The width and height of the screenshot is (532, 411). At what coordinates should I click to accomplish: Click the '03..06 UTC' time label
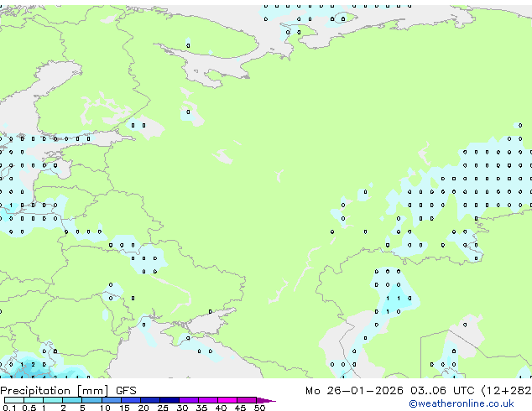(x=442, y=391)
